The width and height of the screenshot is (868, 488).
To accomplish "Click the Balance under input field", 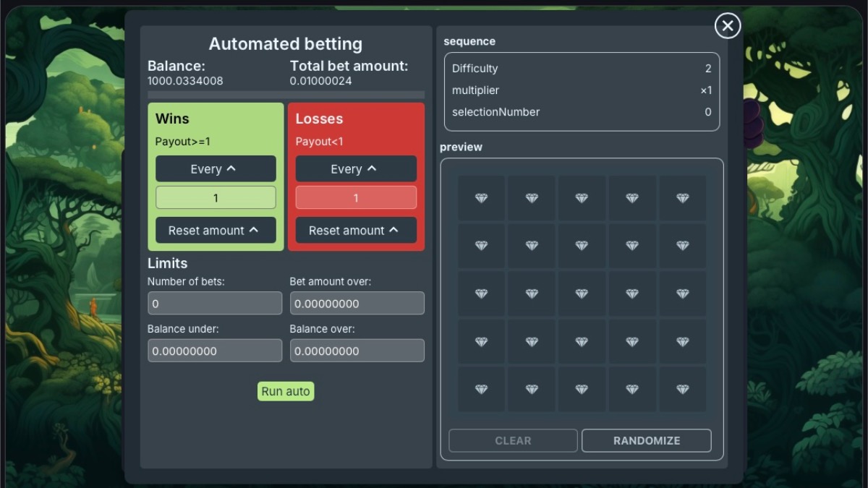I will [215, 351].
